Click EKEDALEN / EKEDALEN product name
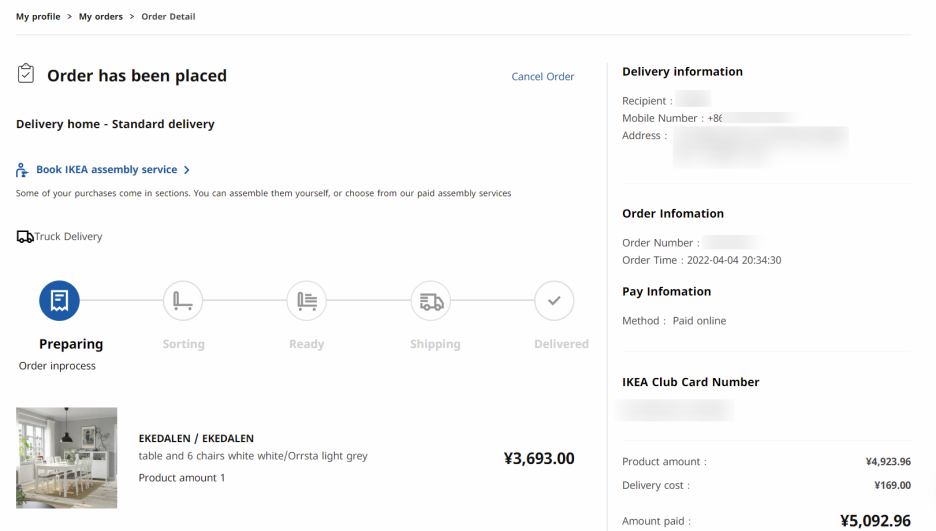Image resolution: width=936 pixels, height=531 pixels. (196, 439)
